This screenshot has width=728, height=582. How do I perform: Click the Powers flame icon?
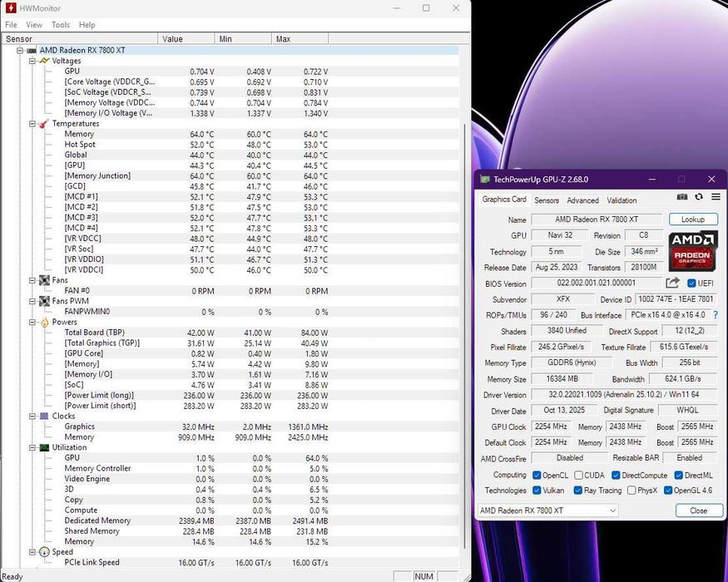44,322
